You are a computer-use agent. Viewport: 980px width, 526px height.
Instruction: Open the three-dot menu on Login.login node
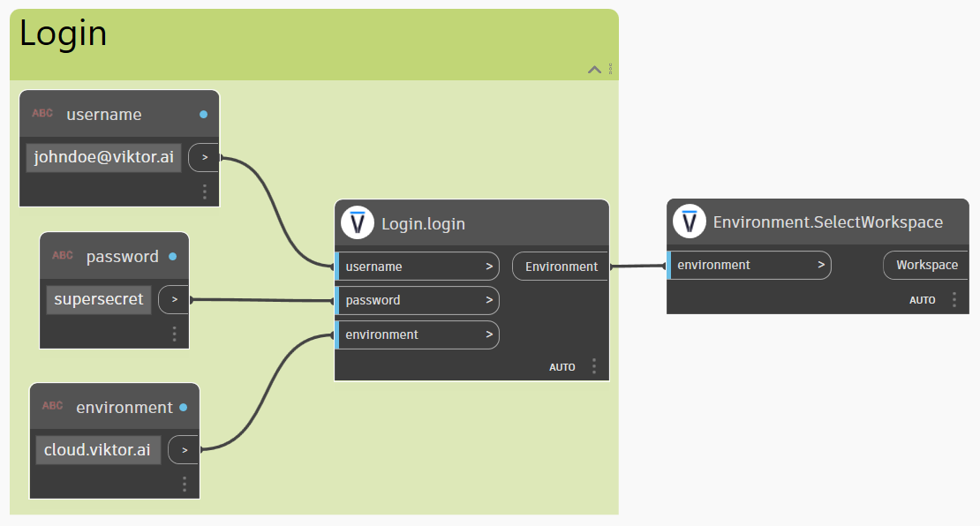coord(594,366)
